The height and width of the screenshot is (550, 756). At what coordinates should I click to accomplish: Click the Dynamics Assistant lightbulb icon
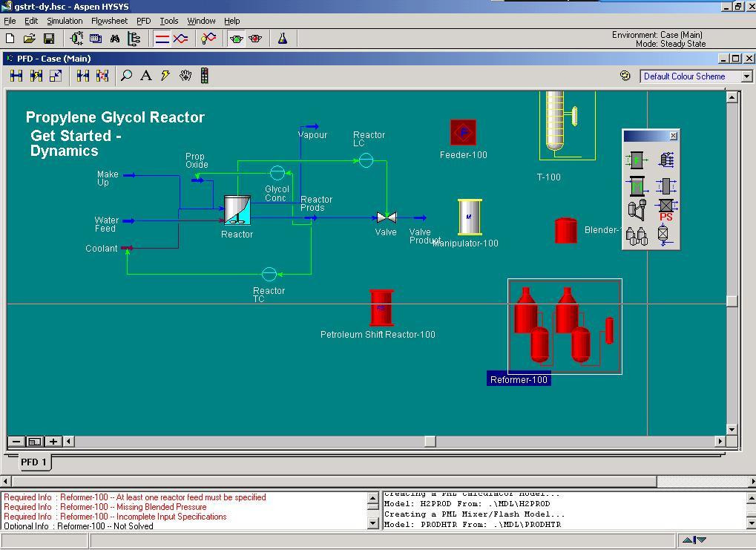(x=208, y=39)
